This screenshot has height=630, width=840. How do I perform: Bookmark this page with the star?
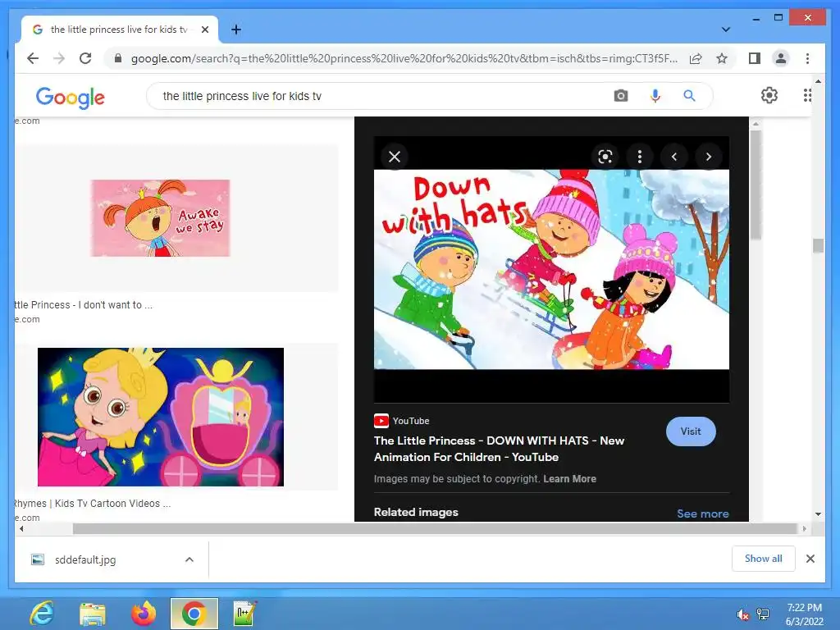click(x=722, y=58)
